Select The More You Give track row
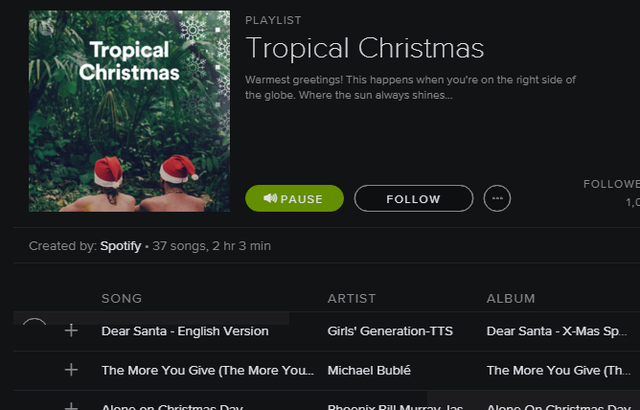640x410 pixels. coord(327,370)
